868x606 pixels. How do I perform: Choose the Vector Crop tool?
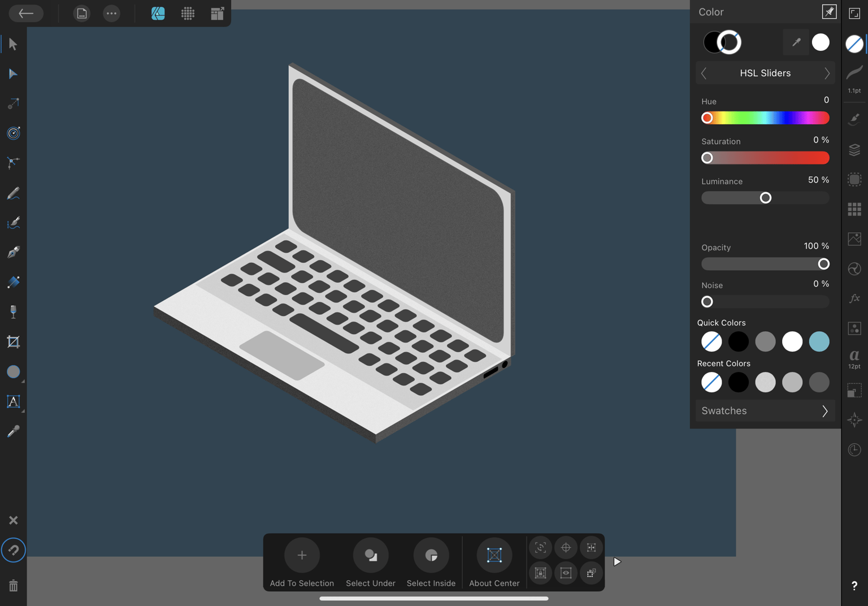coord(13,341)
